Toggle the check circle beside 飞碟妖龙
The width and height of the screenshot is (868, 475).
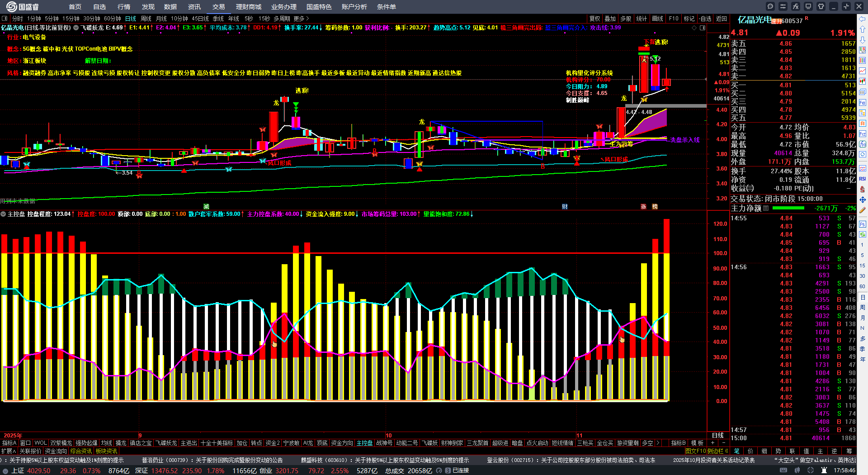[x=76, y=28]
